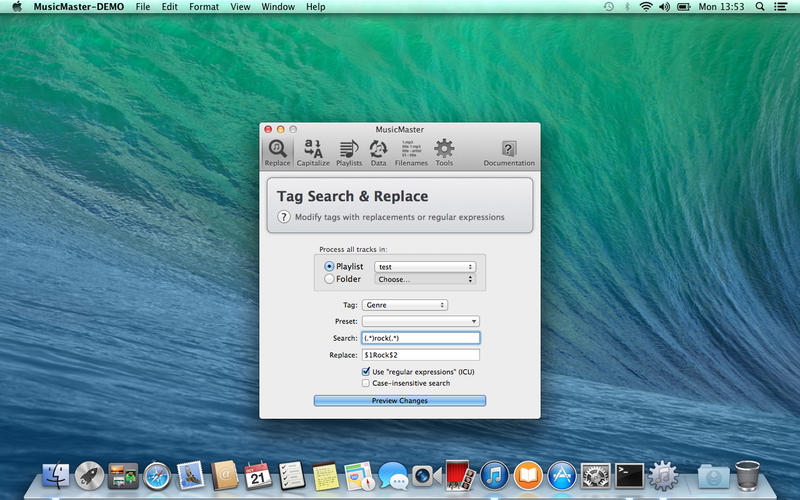Screen dimensions: 800x500
Task: Open Launchpad rocket in the Dock
Action: tap(89, 476)
